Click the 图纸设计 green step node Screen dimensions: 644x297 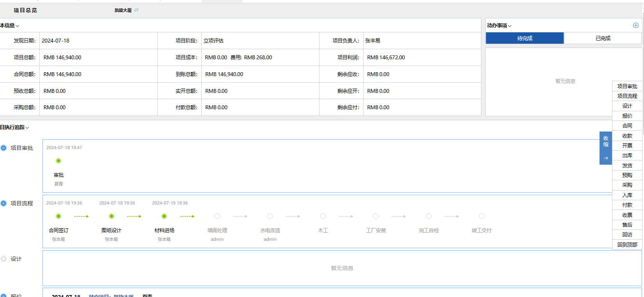click(x=112, y=216)
